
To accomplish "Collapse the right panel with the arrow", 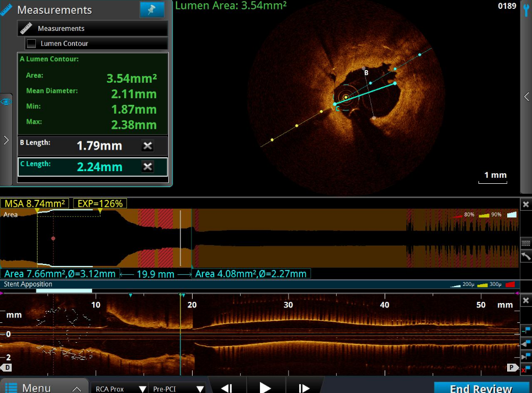I will (526, 97).
